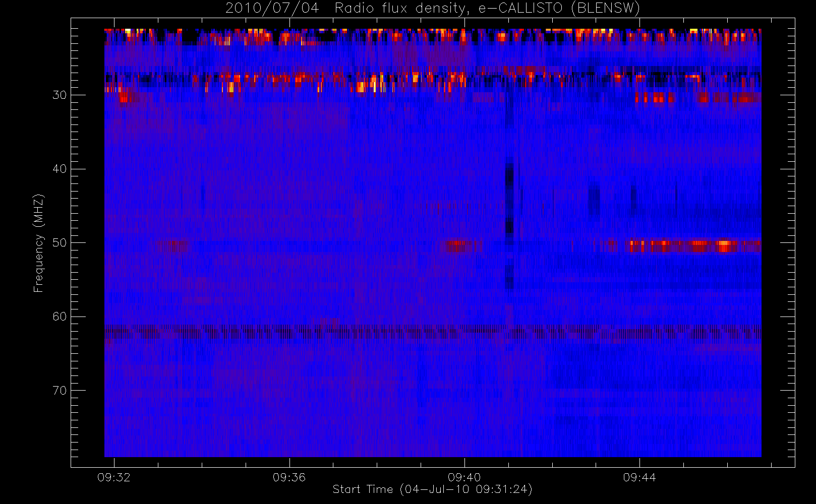The height and width of the screenshot is (504, 816).
Task: Click the "Frequency (MHz)" axis label
Action: point(39,243)
